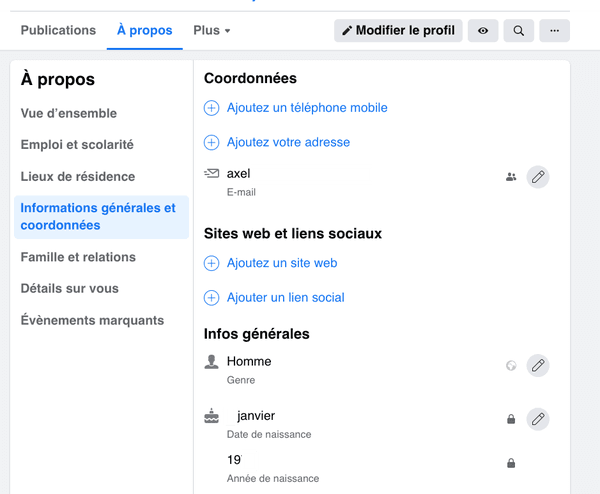Change e-mail audience via friends icon
Viewport: 600px width, 494px height.
click(511, 177)
